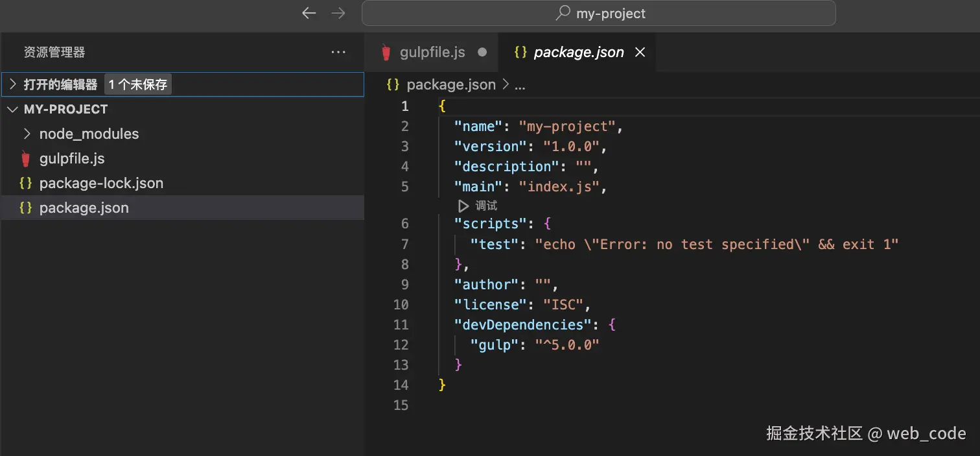980x456 pixels.
Task: Expand the node_modules folder
Action: (183, 134)
